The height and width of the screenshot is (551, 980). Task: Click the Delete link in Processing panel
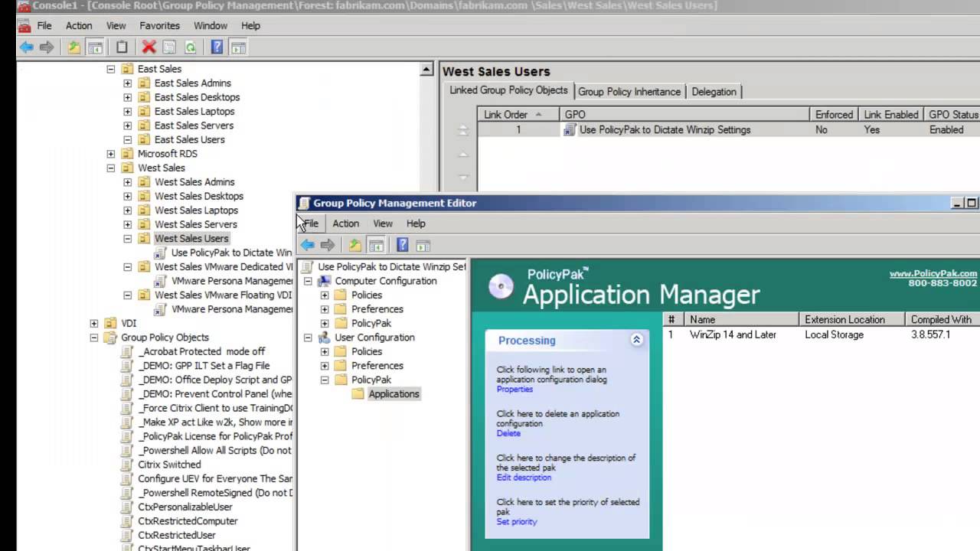pyautogui.click(x=508, y=434)
